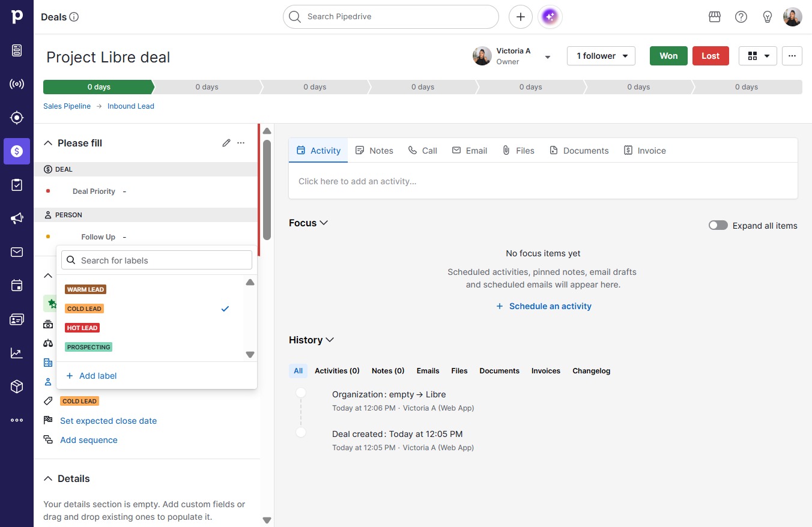The height and width of the screenshot is (527, 812).
Task: Open the live radar sidebar icon
Action: pos(17,84)
